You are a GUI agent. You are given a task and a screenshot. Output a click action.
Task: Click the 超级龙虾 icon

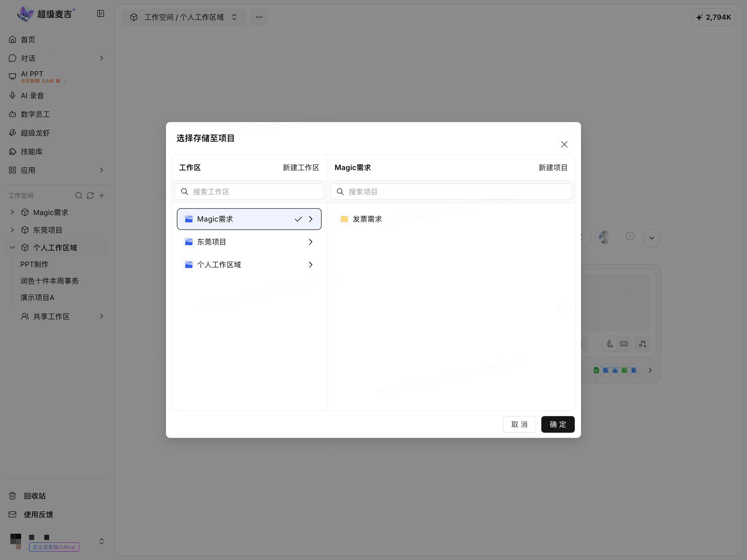click(12, 133)
